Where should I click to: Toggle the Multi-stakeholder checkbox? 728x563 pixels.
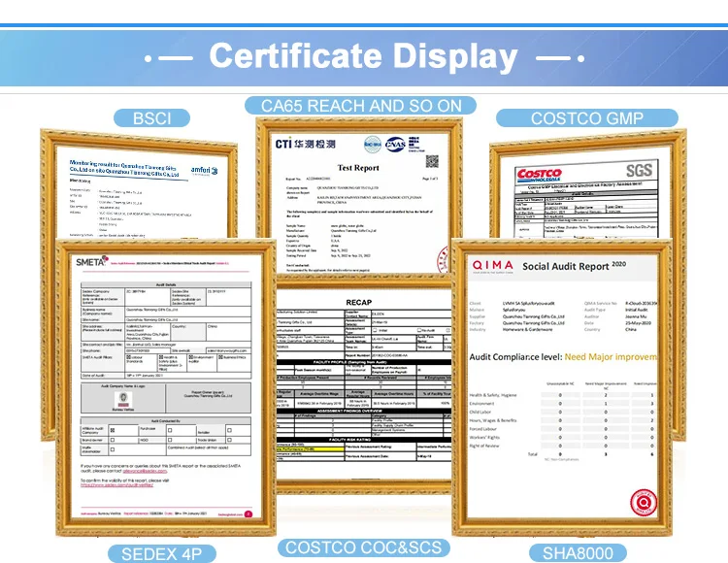(x=113, y=449)
